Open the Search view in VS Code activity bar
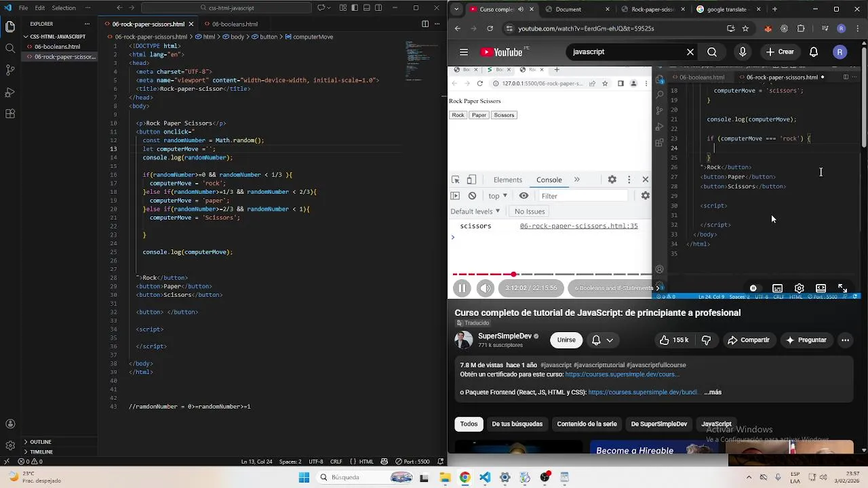This screenshot has width=868, height=488. (10, 48)
